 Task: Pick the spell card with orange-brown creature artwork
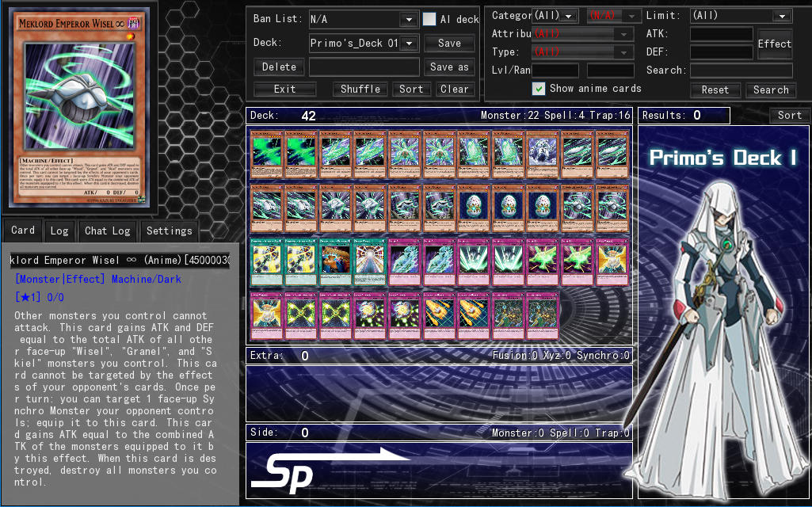[336, 261]
